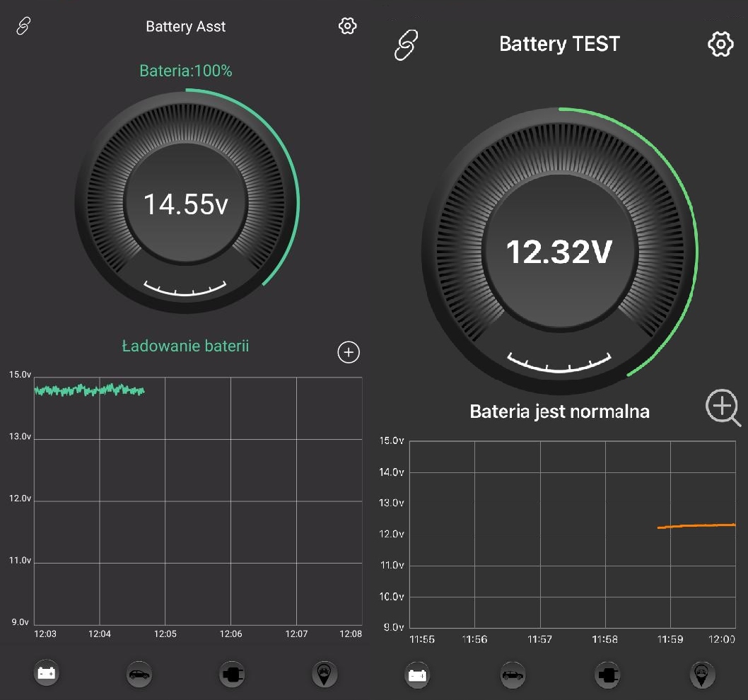Tap the Battery TEST title

point(559,44)
